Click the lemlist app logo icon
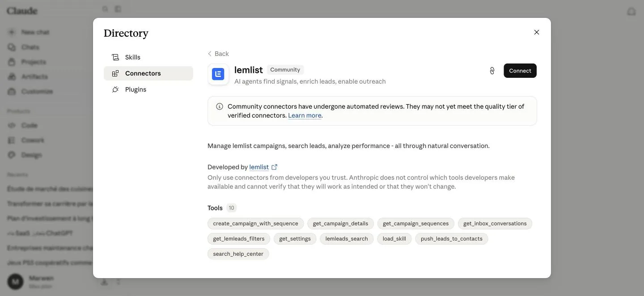 point(218,74)
